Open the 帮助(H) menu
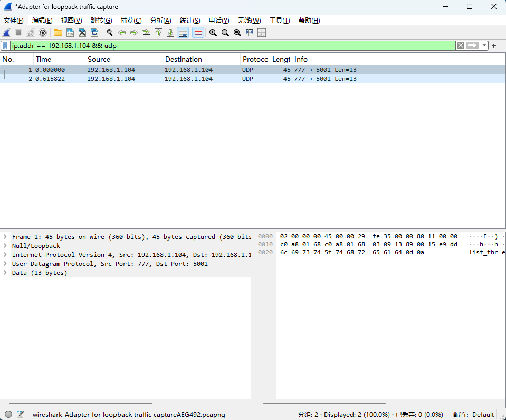 click(309, 21)
